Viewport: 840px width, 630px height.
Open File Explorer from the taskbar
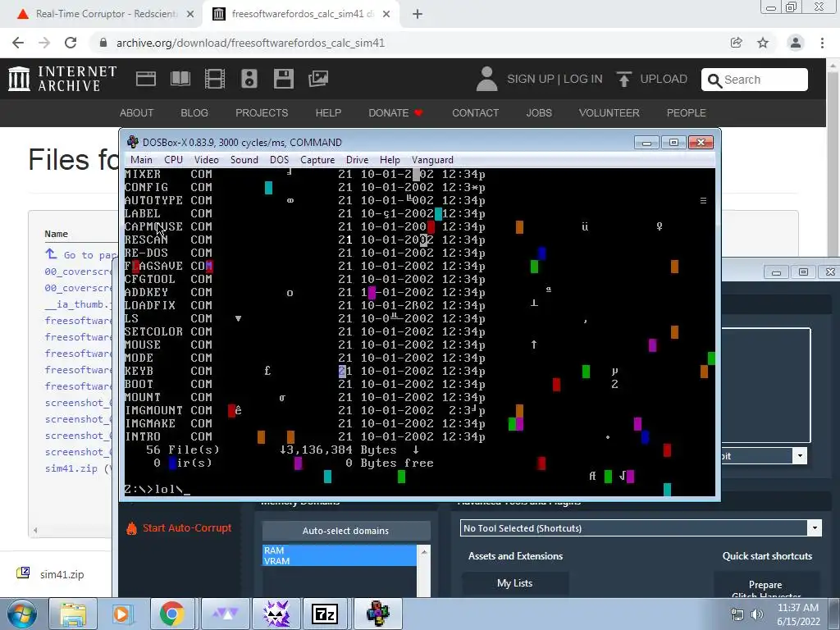coord(73,614)
